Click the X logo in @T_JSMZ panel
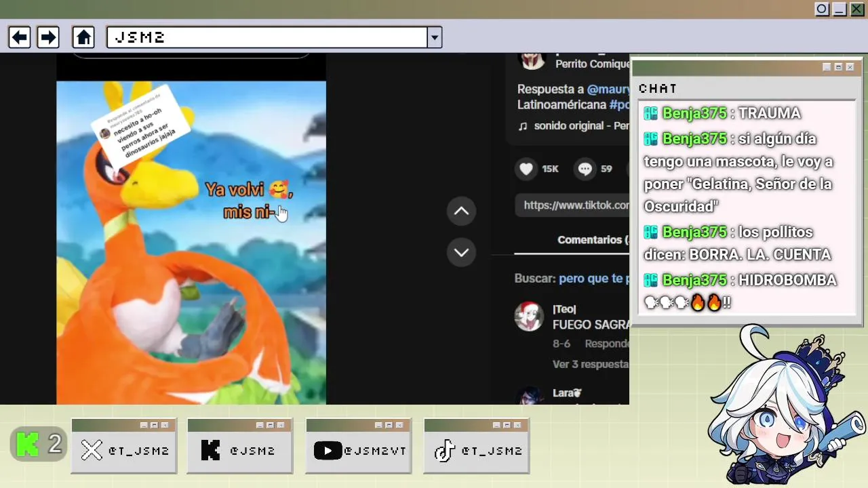 [x=92, y=451]
